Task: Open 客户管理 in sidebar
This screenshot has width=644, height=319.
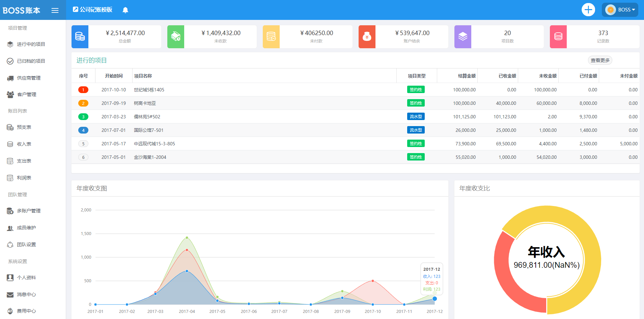Action: coord(27,94)
